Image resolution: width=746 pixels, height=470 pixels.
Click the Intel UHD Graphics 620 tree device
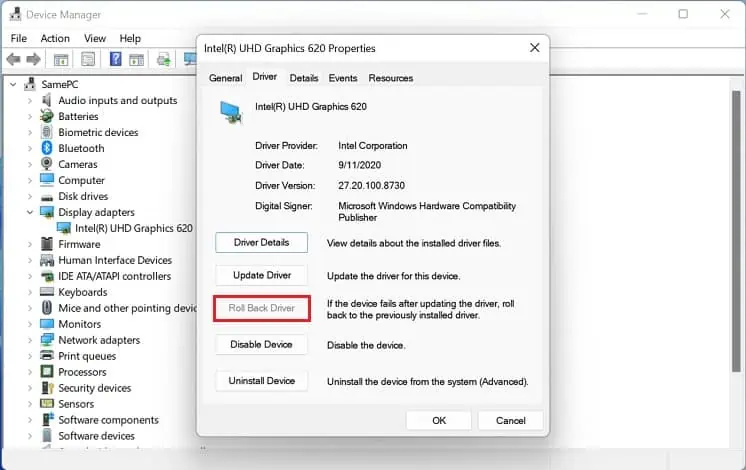(x=133, y=228)
